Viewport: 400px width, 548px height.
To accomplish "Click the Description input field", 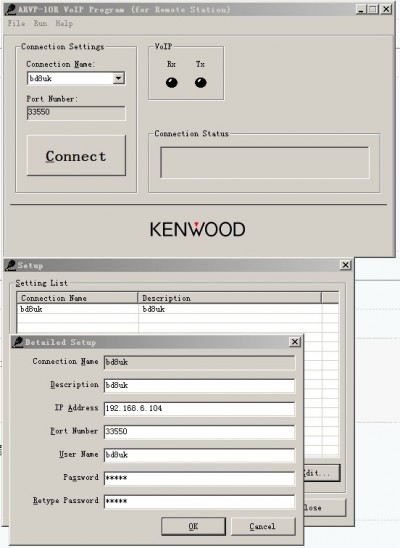I will [x=199, y=385].
